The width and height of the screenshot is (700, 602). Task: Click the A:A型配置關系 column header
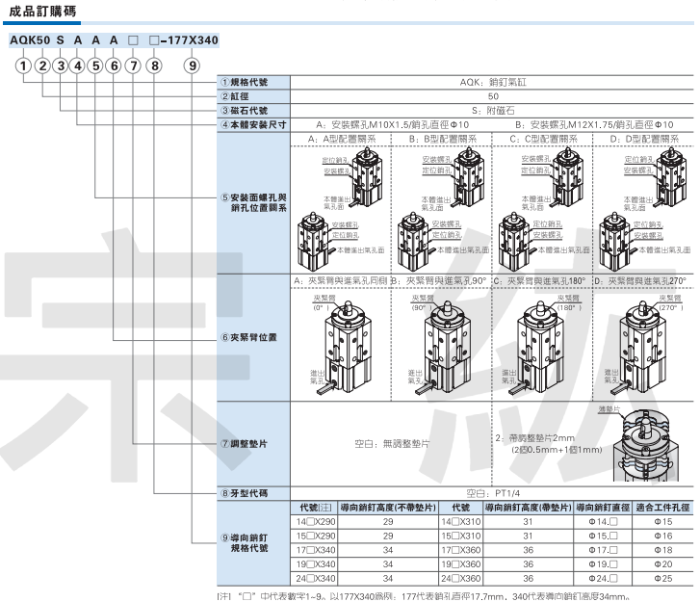342,140
